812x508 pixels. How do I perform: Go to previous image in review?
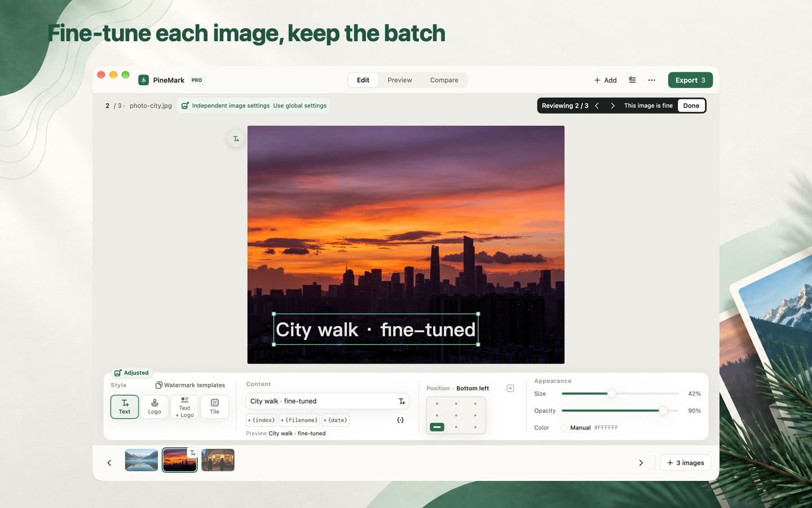[x=597, y=106]
